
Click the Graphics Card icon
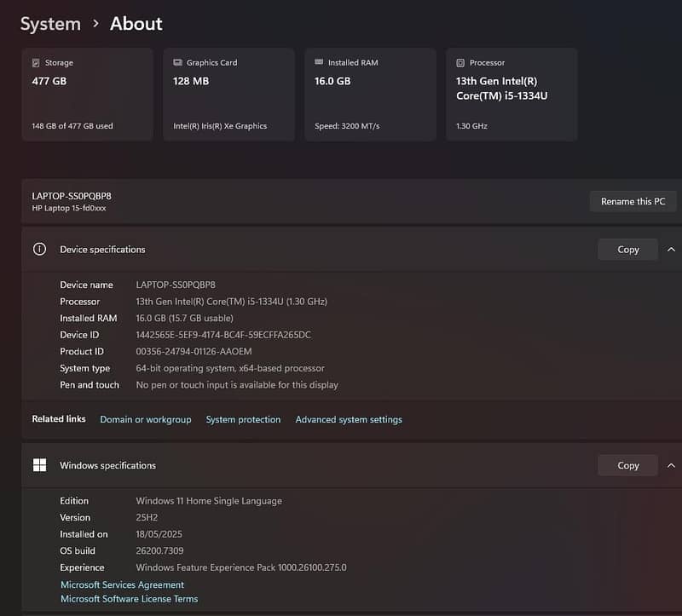[x=177, y=63]
